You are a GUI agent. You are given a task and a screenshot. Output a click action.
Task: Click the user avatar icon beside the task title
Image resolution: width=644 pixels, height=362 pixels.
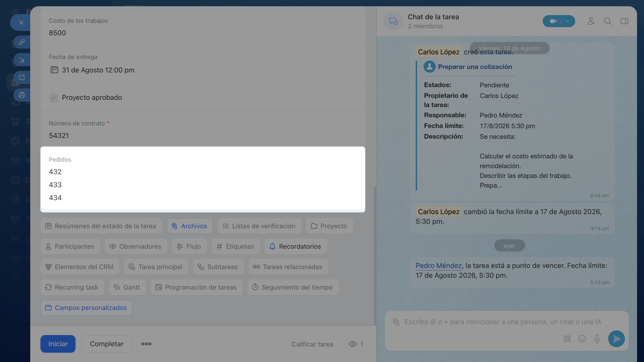pos(429,67)
